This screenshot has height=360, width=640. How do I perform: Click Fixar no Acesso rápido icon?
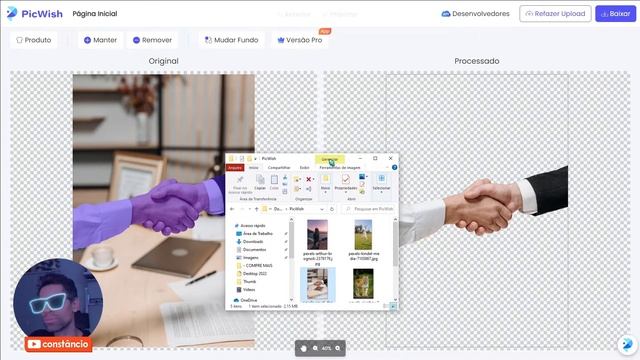click(x=240, y=180)
